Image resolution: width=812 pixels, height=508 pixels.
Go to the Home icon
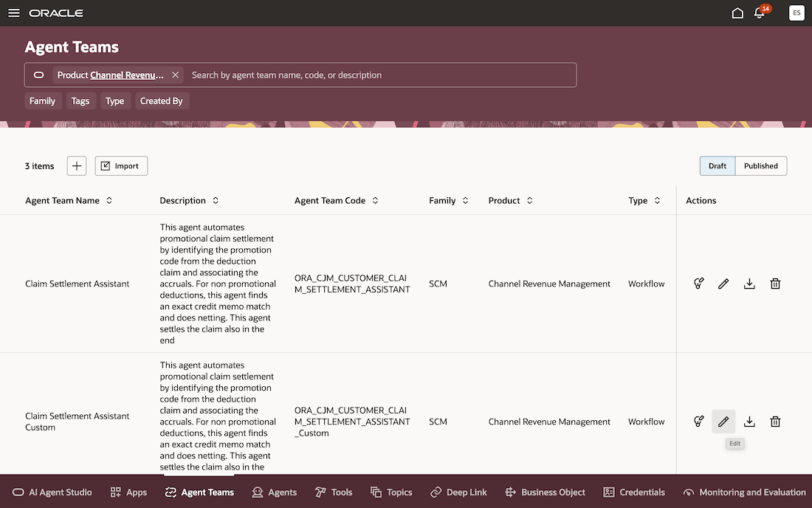pyautogui.click(x=737, y=13)
